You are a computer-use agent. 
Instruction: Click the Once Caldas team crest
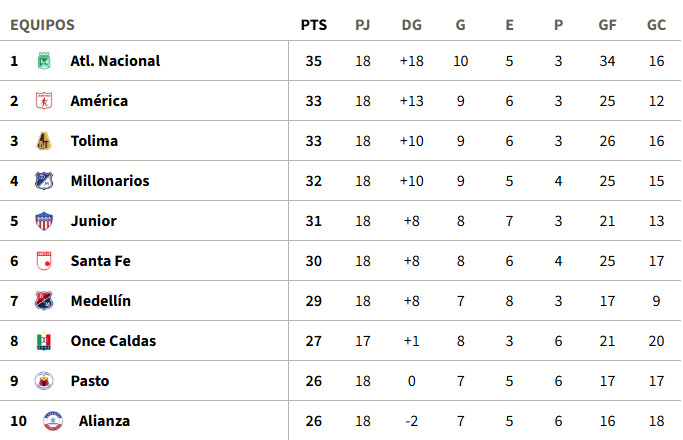[44, 341]
